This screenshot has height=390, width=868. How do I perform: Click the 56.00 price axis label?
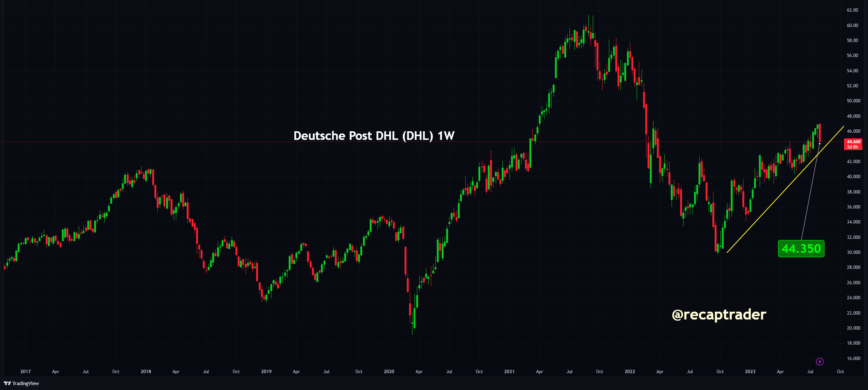tap(852, 55)
